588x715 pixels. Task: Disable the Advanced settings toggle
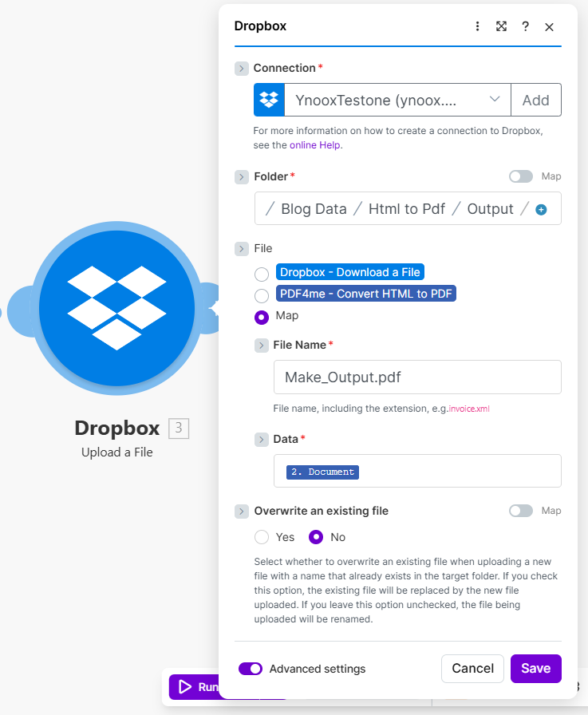251,669
